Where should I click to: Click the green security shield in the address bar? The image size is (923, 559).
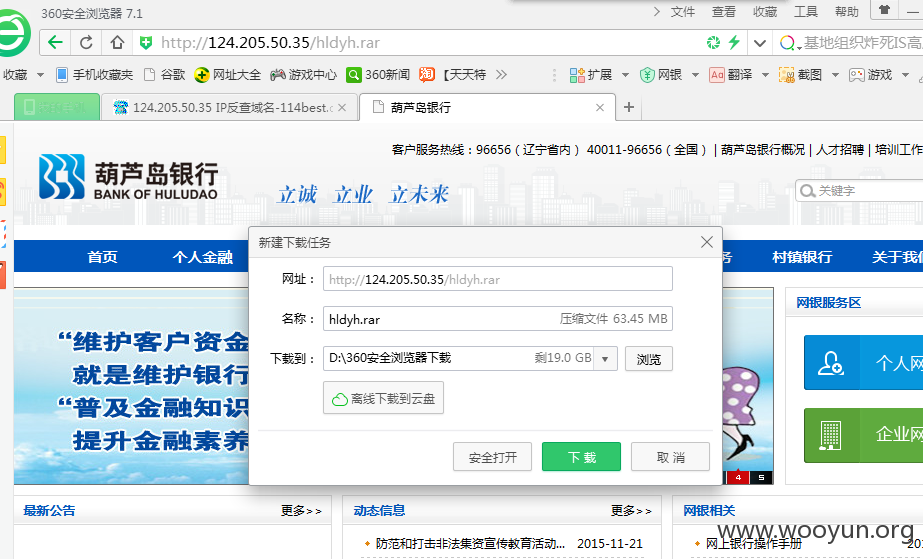coord(145,42)
